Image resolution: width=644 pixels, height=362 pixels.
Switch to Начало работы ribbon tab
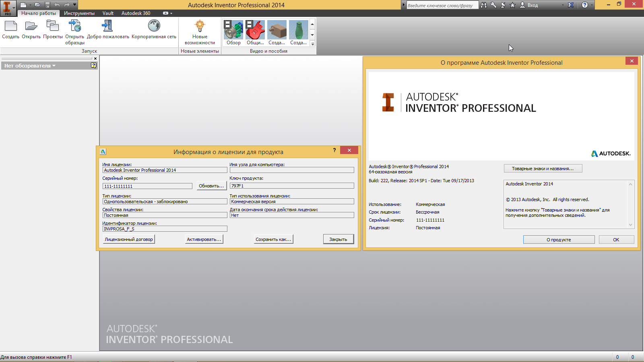tap(39, 13)
